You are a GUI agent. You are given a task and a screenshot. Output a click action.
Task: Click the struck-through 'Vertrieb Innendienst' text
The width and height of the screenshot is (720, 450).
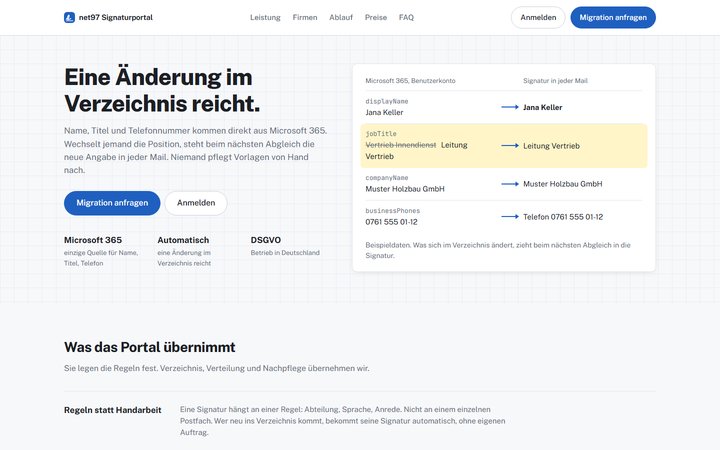(x=400, y=145)
